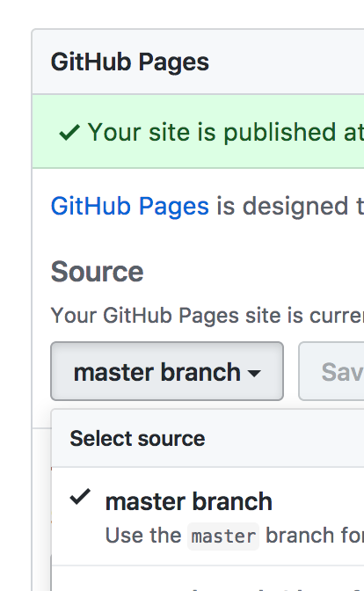Click the 'Your site is published at' message
Viewport: 364px width, 591px height.
(226, 132)
